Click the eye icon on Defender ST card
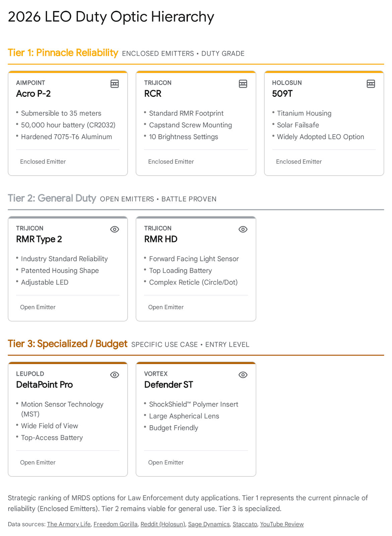Image resolution: width=392 pixels, height=536 pixels. point(243,375)
